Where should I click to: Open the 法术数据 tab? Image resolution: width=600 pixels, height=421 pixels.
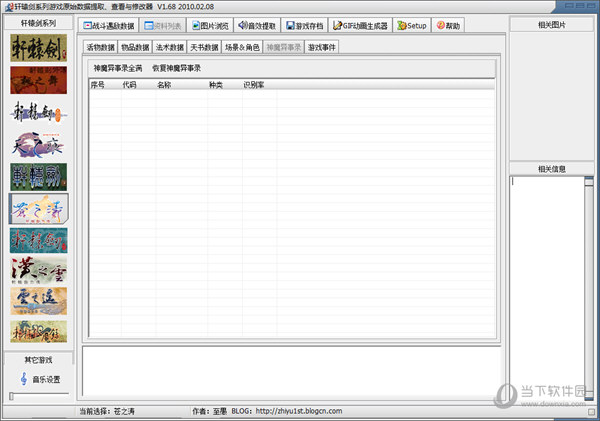170,47
